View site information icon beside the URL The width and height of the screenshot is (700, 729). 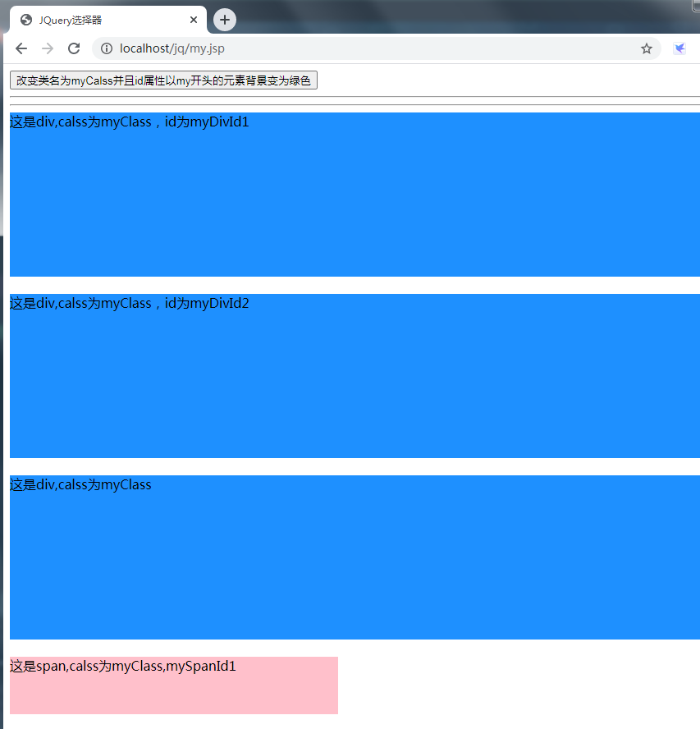pyautogui.click(x=107, y=48)
